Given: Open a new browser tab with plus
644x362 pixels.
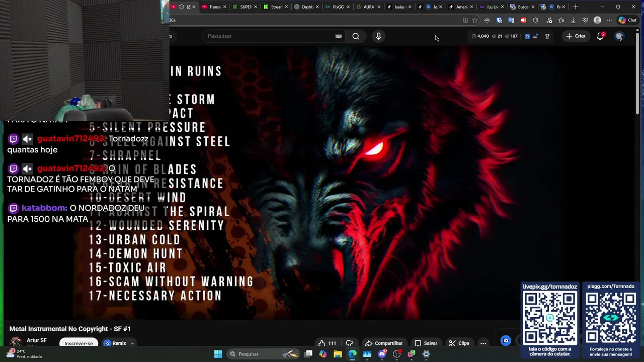Looking at the screenshot, I should click(x=576, y=7).
